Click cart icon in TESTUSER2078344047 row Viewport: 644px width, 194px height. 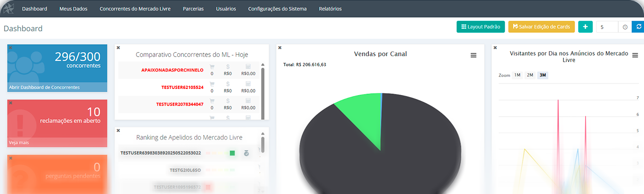212,101
